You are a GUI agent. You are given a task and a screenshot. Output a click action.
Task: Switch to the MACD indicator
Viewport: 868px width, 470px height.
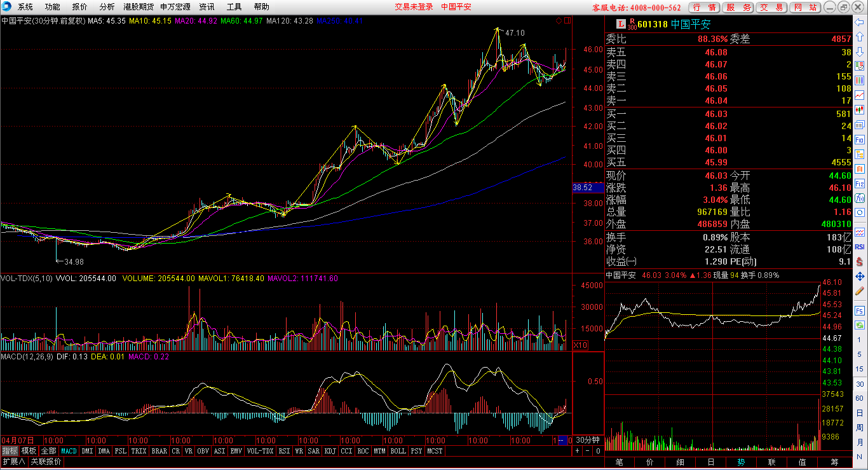(69, 451)
